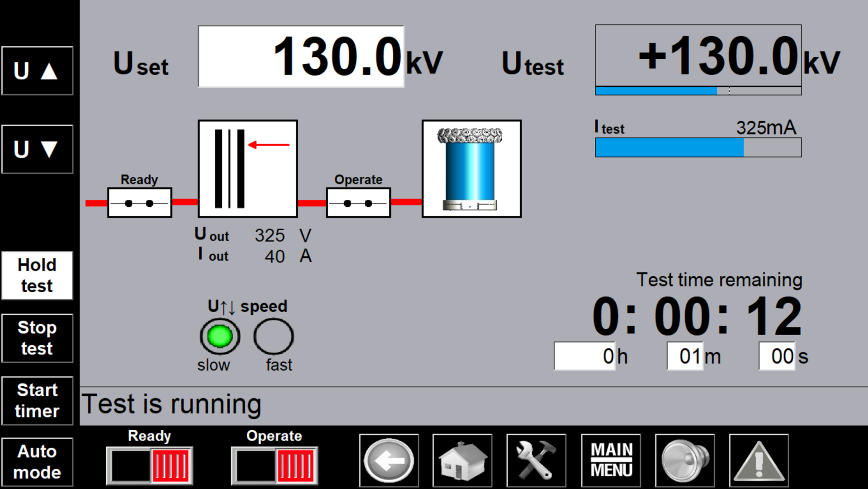Open the MAIN MENU button
The image size is (868, 489).
pos(611,461)
